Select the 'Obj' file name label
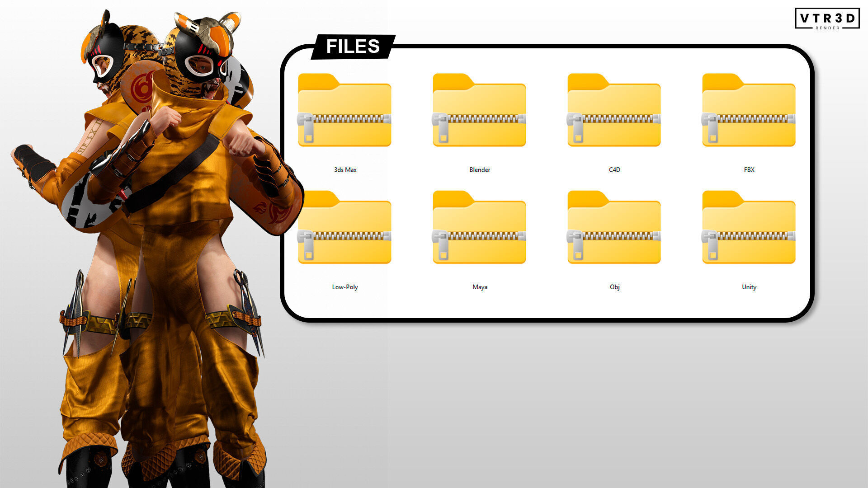Viewport: 868px width, 488px height. coord(614,287)
